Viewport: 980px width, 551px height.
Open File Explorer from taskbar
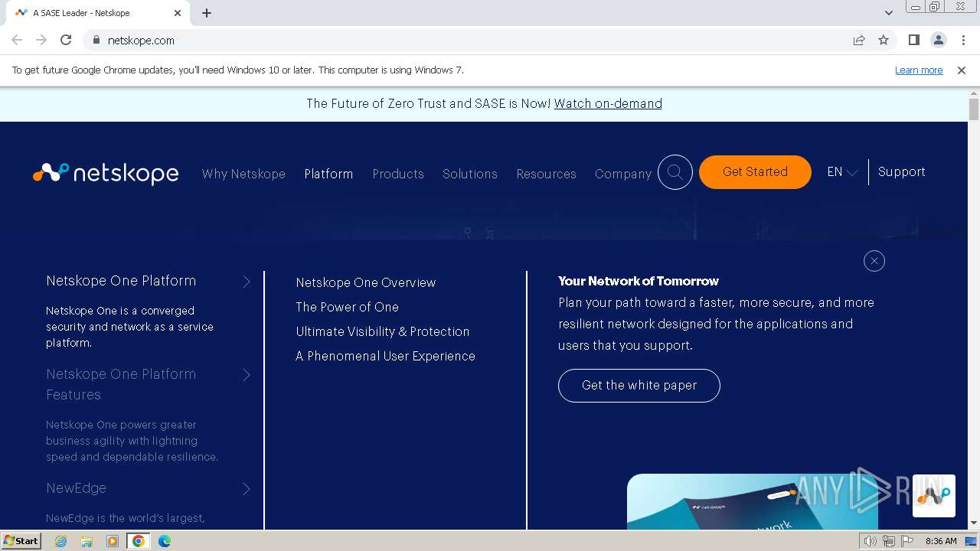(x=87, y=541)
